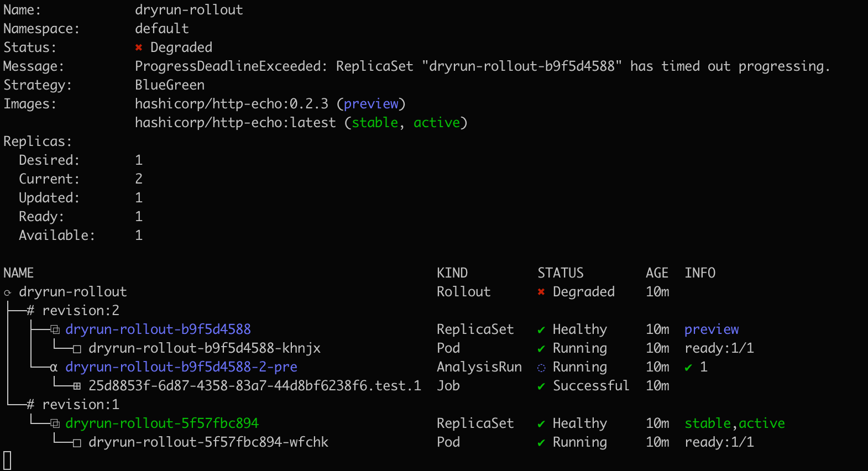Click the STATUS column header
Screen dimensions: 868x471
click(x=561, y=273)
